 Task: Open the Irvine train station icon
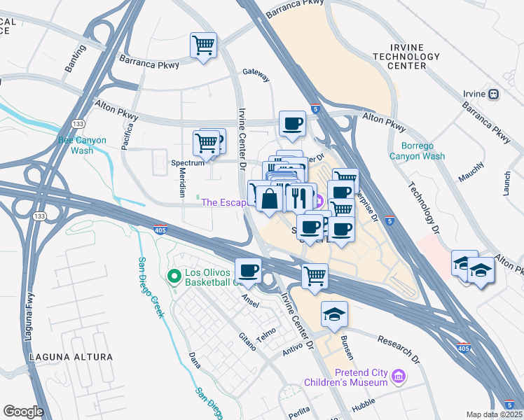tap(494, 94)
